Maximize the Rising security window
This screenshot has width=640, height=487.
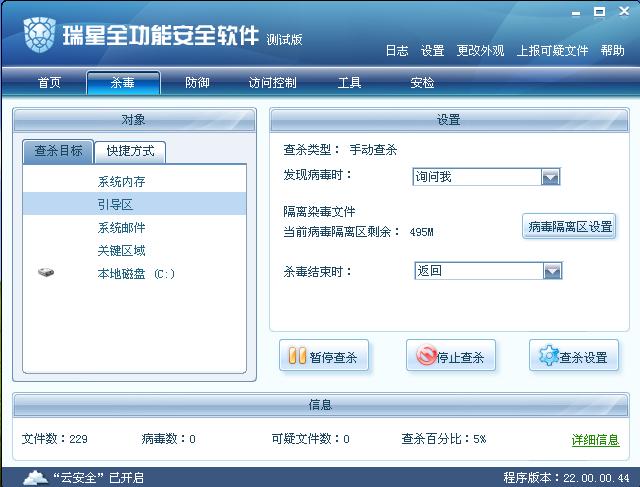(x=599, y=12)
